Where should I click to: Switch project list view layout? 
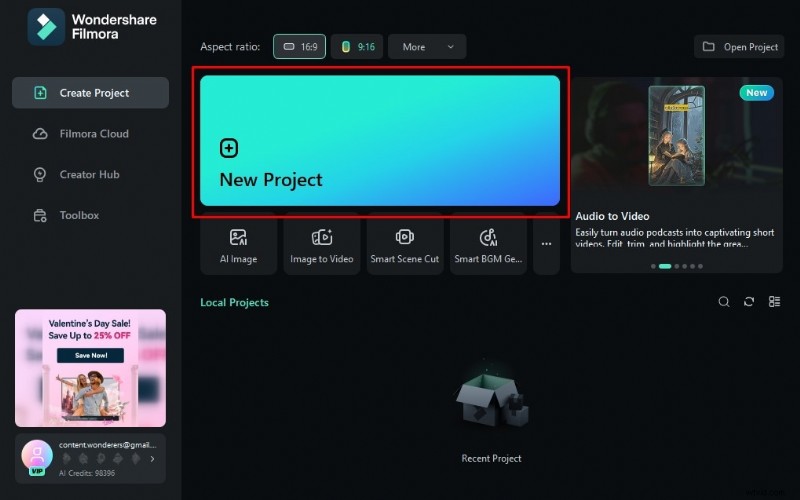pos(774,302)
